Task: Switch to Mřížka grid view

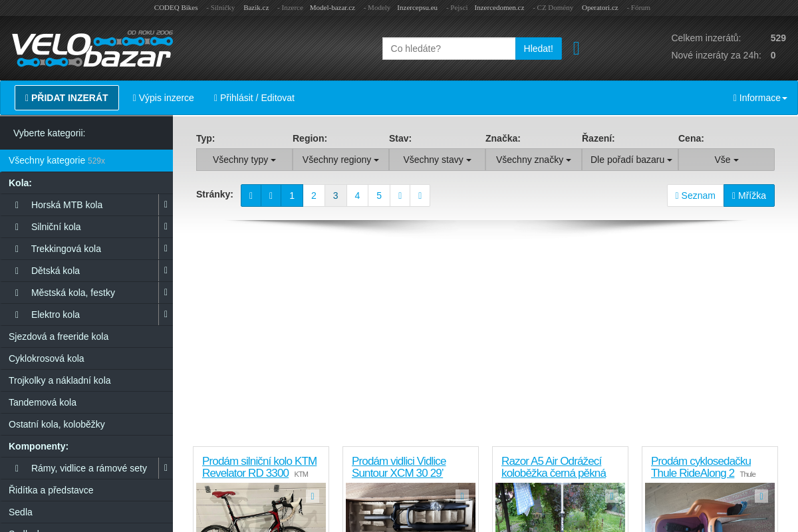Action: (x=749, y=196)
